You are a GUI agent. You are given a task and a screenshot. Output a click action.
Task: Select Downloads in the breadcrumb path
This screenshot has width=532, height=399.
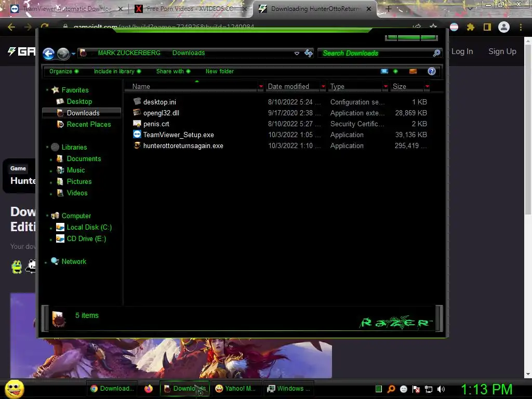[x=189, y=53]
